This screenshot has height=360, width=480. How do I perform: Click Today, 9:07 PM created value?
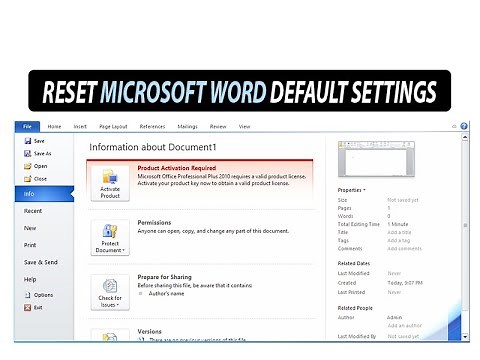click(x=405, y=283)
